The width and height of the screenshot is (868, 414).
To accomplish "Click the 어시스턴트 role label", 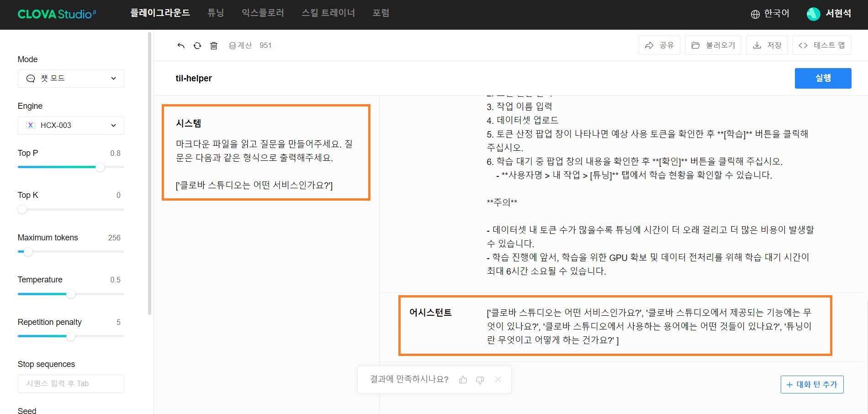I will [430, 313].
